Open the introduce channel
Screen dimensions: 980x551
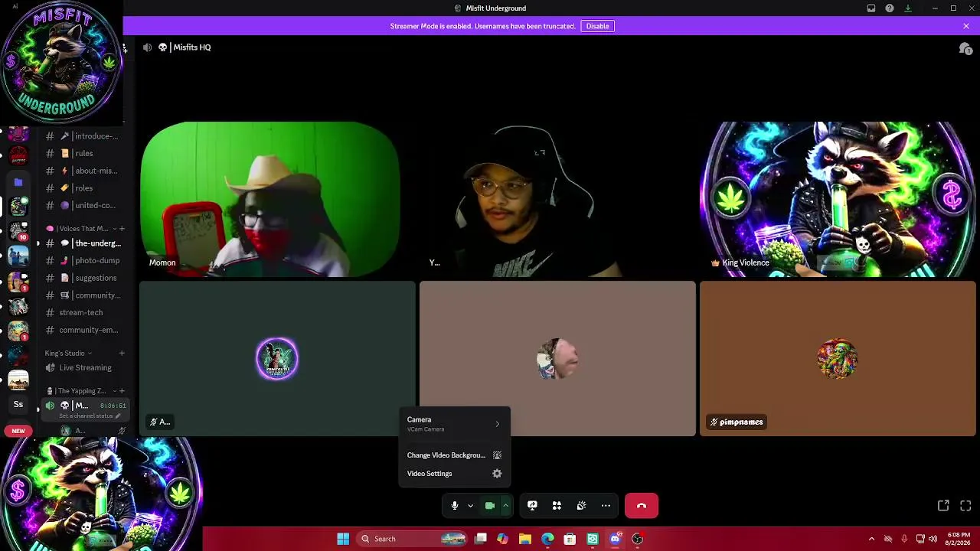pos(84,136)
